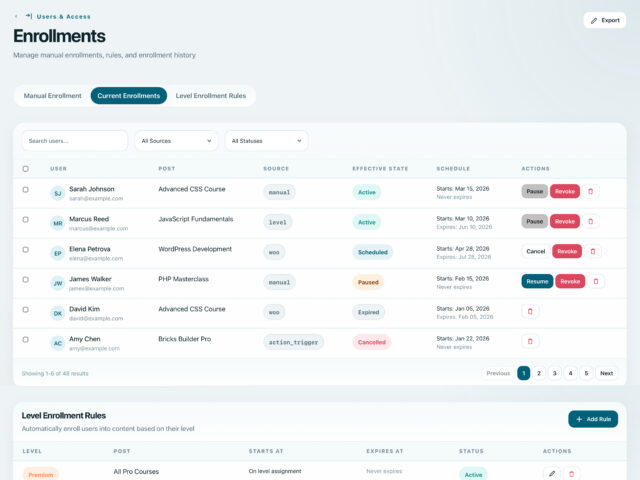640x480 pixels.
Task: Click the back arrow beside Users & Access
Action: point(16,16)
